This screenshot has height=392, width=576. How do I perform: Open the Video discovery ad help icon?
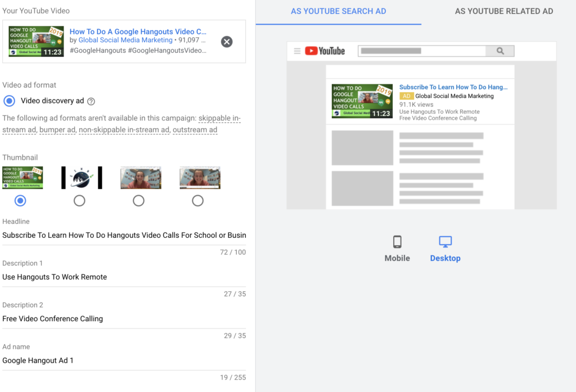[91, 101]
